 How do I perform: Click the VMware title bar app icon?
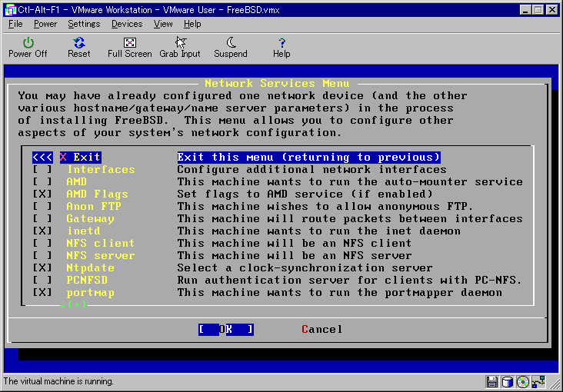coord(11,10)
